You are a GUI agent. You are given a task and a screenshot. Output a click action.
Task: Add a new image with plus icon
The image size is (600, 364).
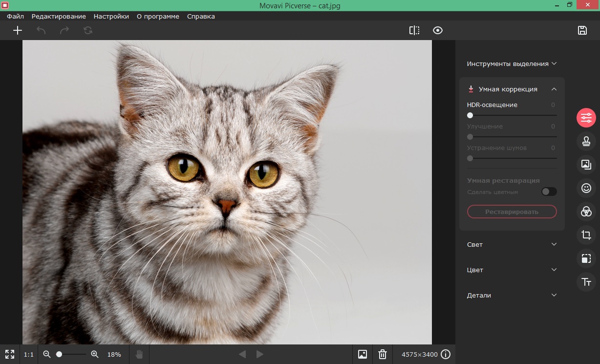(x=18, y=30)
